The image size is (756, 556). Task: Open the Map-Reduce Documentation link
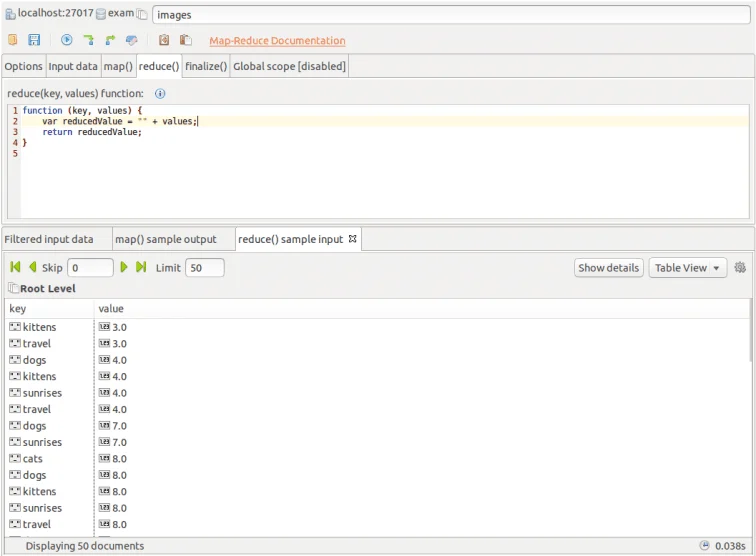point(277,41)
